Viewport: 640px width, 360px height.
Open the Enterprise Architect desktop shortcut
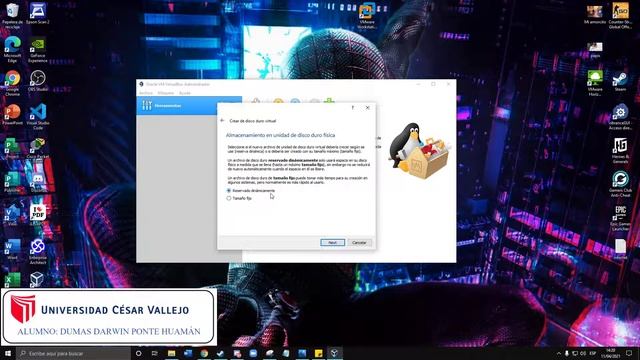tap(38, 252)
